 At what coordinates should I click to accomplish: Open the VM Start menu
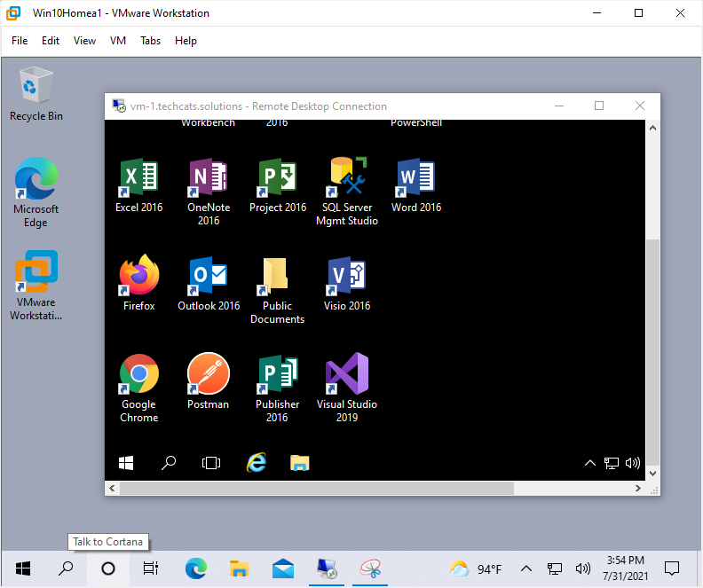[x=23, y=568]
